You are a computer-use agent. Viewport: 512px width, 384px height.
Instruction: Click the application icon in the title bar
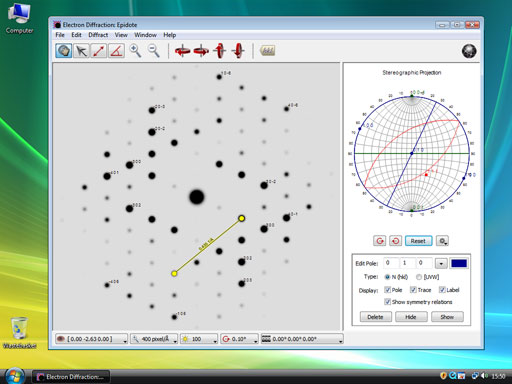click(x=58, y=25)
